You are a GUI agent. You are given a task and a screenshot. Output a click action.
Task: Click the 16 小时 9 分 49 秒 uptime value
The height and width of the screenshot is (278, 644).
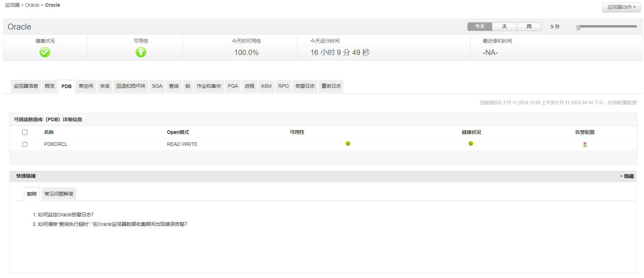[x=340, y=52]
